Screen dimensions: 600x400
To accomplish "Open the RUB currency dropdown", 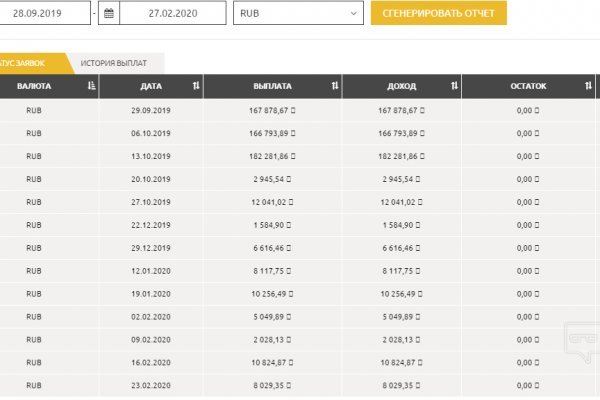I will 297,13.
